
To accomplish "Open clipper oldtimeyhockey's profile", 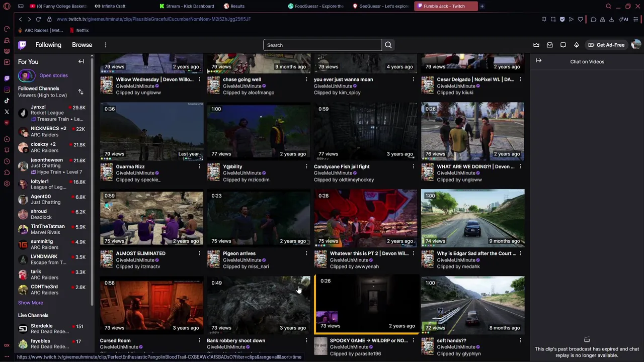I will tap(356, 179).
